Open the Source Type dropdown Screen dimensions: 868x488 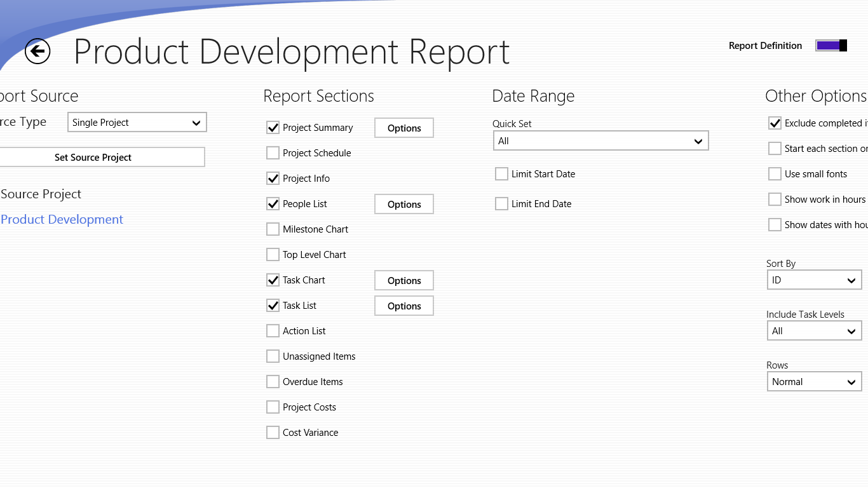point(137,123)
